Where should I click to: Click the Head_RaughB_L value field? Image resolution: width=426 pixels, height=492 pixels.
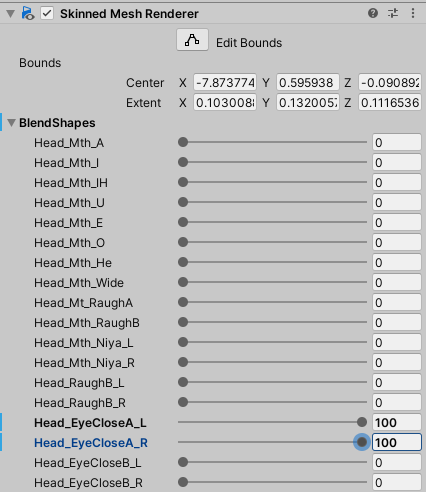(x=397, y=382)
